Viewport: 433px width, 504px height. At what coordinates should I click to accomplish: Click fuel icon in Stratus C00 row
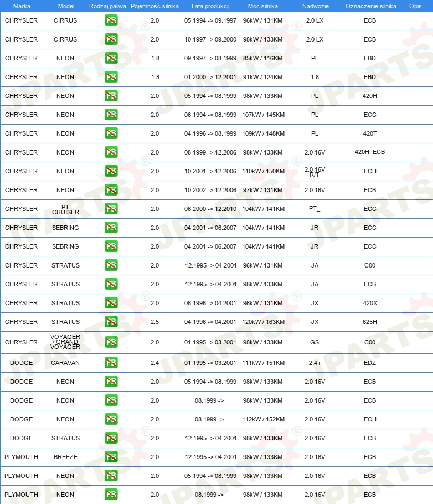111,265
